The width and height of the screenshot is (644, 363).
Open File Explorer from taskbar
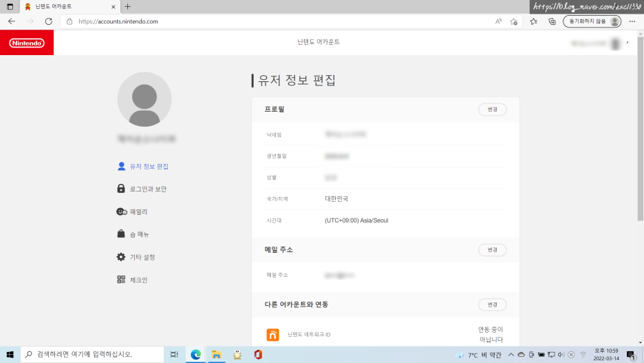pos(217,354)
